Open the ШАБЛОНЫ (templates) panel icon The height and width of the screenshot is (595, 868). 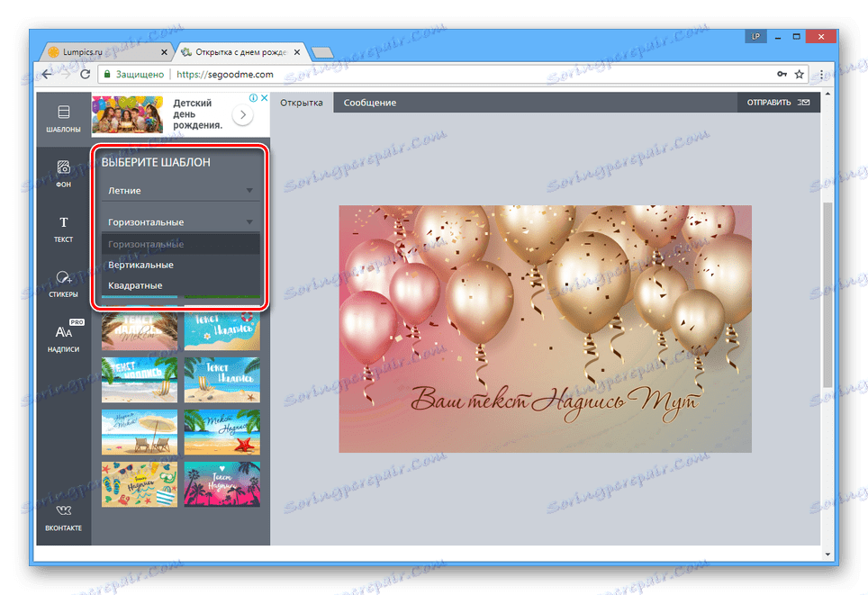(62, 113)
